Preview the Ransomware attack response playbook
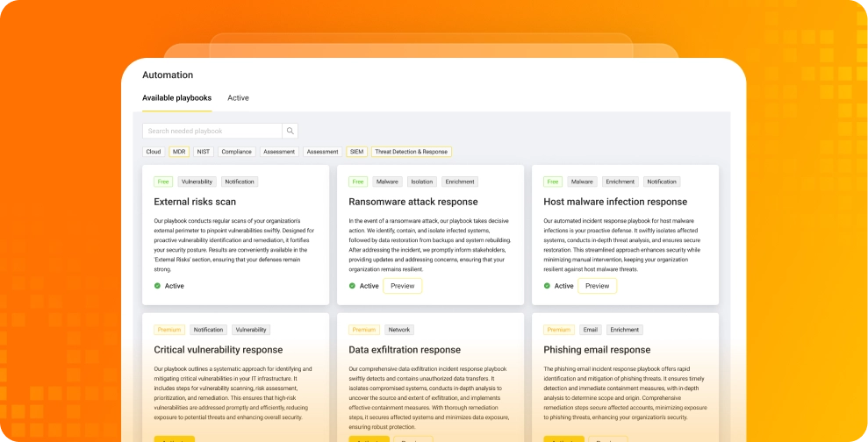This screenshot has height=442, width=868. [x=403, y=286]
